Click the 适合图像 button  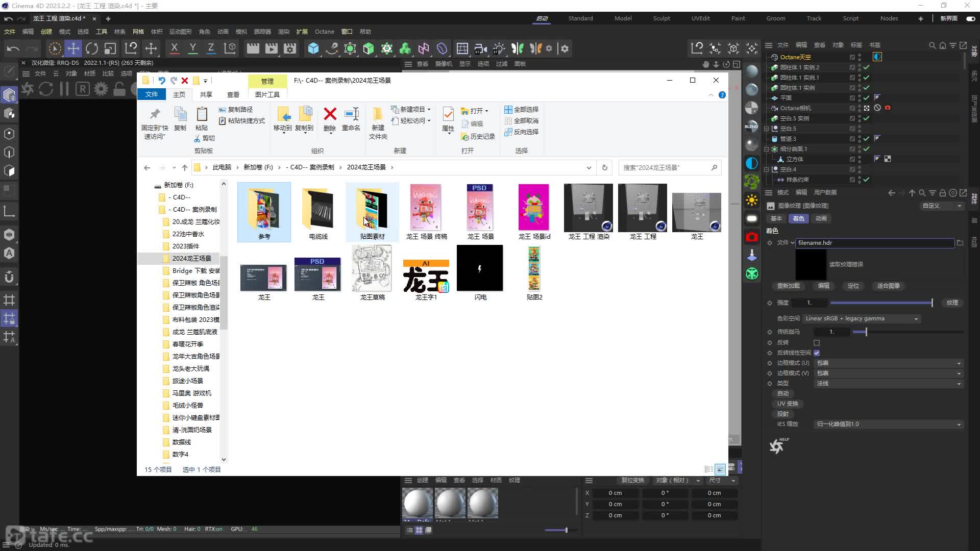(x=888, y=286)
